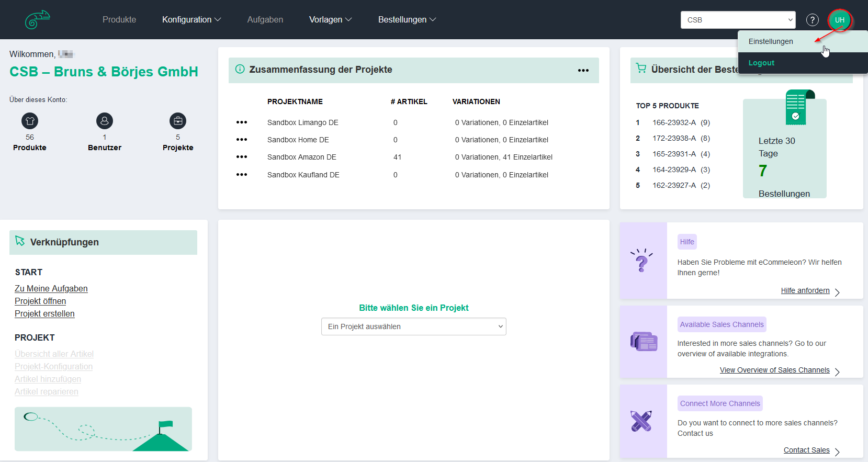Click the Projekte briefcase icon
Viewport: 868px width, 462px height.
click(178, 121)
